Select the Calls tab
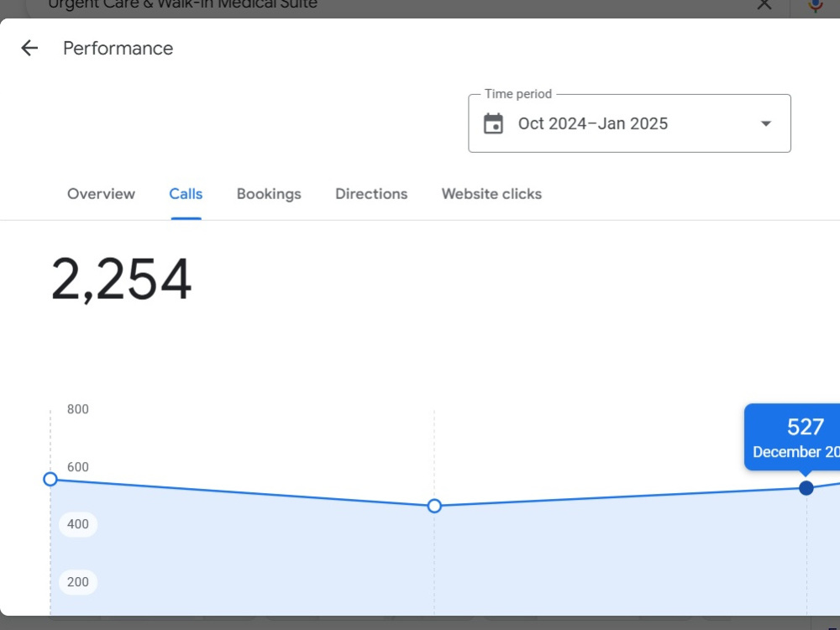The height and width of the screenshot is (630, 840). tap(186, 194)
